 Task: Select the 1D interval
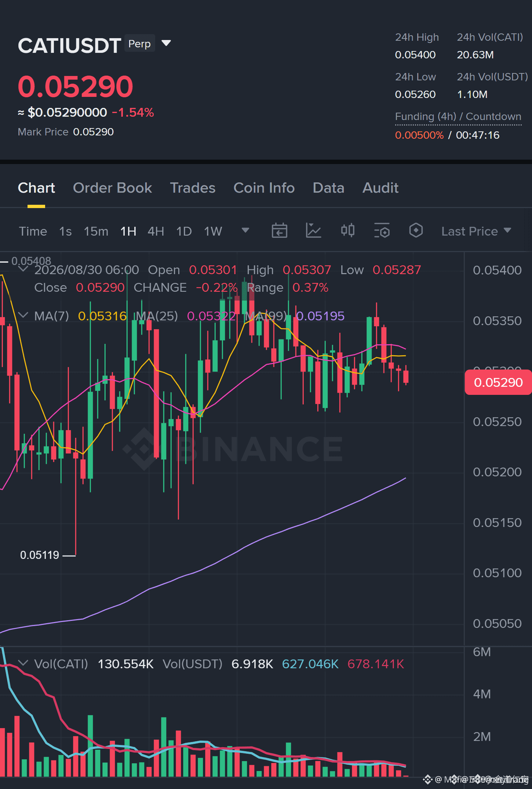click(184, 231)
